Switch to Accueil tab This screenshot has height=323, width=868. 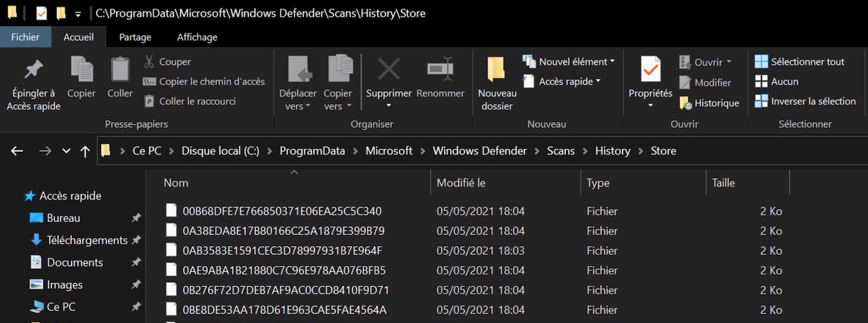[x=79, y=37]
